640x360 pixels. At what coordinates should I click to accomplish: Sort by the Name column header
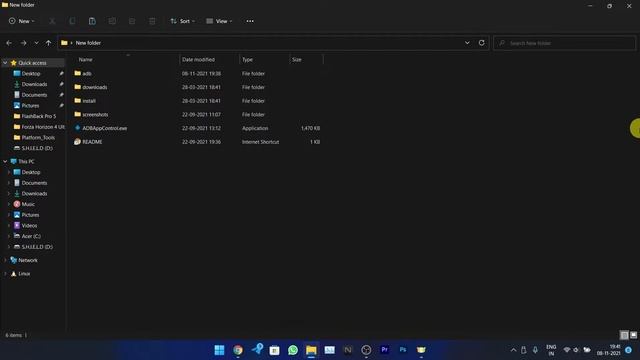(x=85, y=60)
